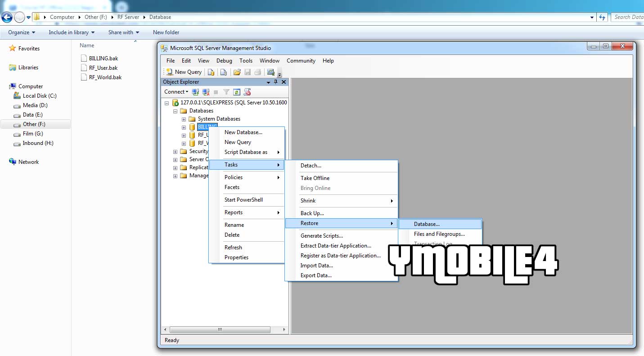
Task: Open a Database Engine Query from the toolbar
Action: coord(211,72)
